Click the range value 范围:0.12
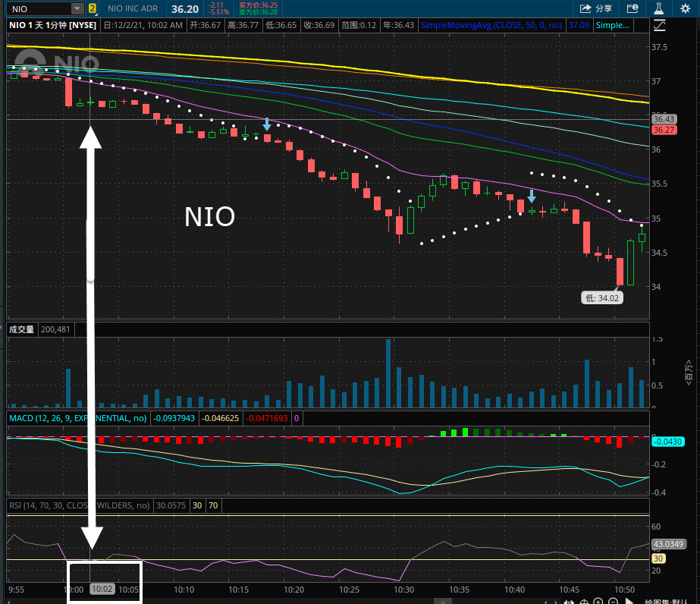The image size is (700, 604). (359, 25)
